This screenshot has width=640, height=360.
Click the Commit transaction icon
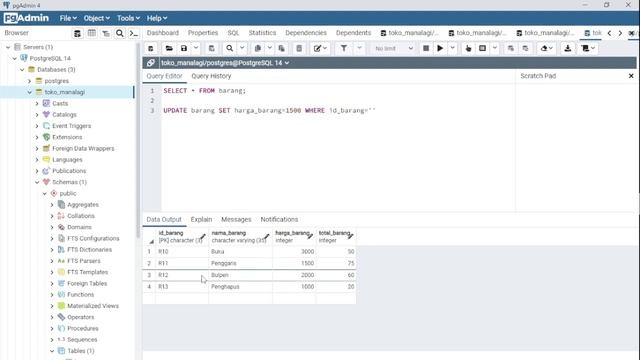511,48
